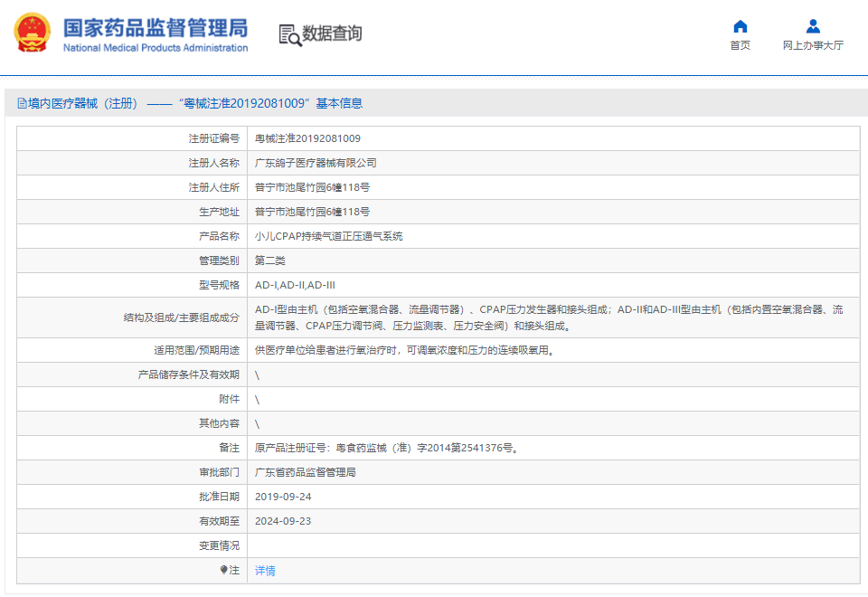Click the document icon before 境内医疗器械
The width and height of the screenshot is (868, 597).
(21, 104)
